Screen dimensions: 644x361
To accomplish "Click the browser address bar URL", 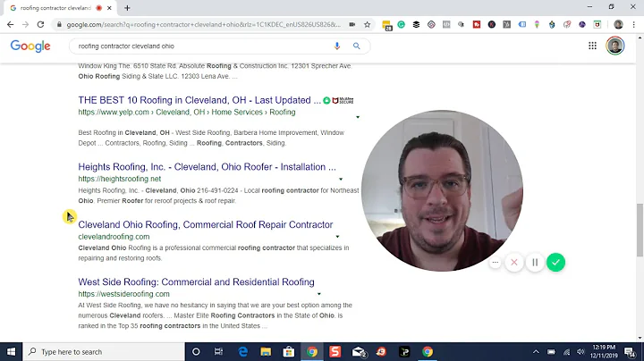I will 203,25.
